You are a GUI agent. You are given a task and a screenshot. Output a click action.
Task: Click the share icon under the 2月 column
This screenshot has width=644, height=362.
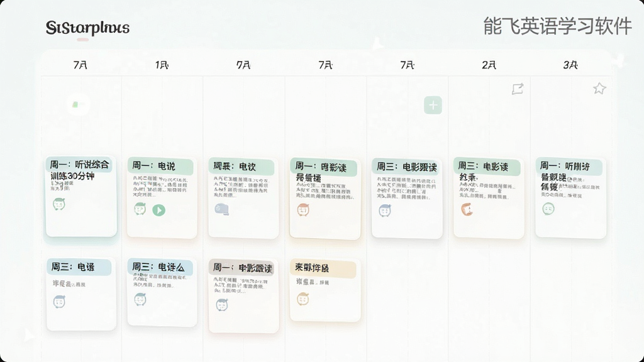click(518, 89)
